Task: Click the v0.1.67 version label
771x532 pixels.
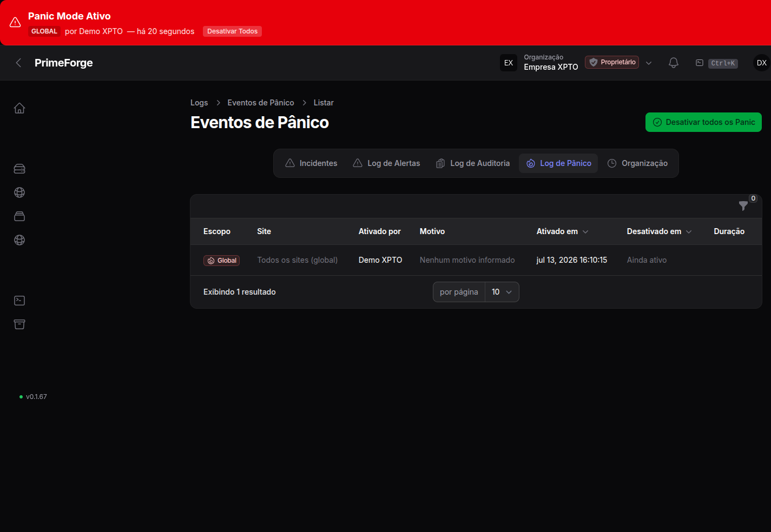Action: click(36, 397)
